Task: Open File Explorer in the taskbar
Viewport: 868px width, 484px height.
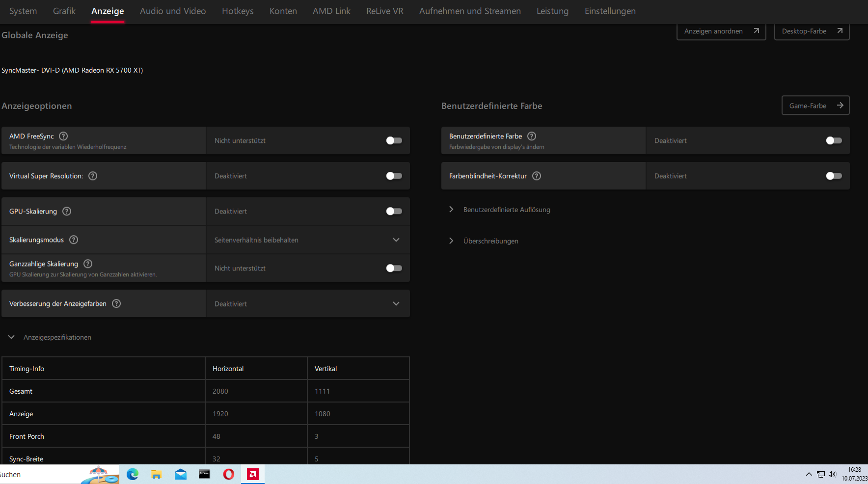Action: 157,474
